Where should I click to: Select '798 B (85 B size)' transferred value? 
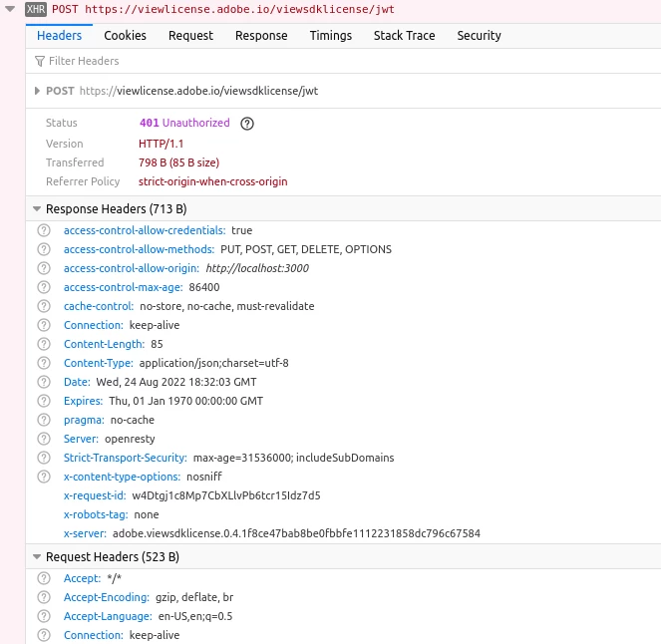point(179,162)
